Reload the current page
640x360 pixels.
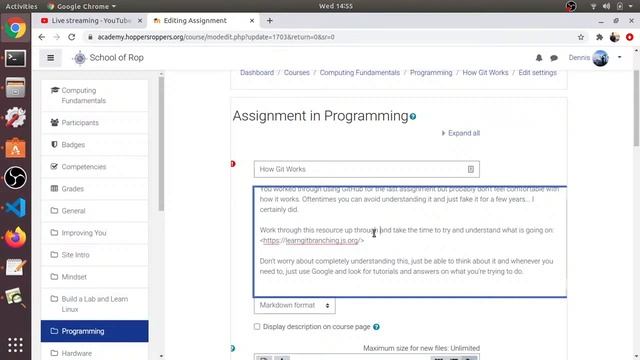[72, 37]
